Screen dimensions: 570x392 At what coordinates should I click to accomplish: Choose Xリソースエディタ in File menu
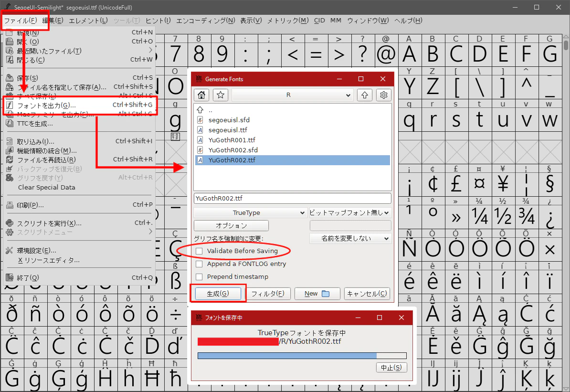coord(80,260)
